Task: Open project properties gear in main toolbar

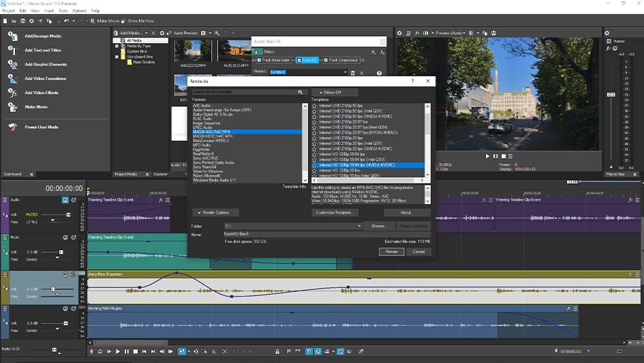Action: 31,21
